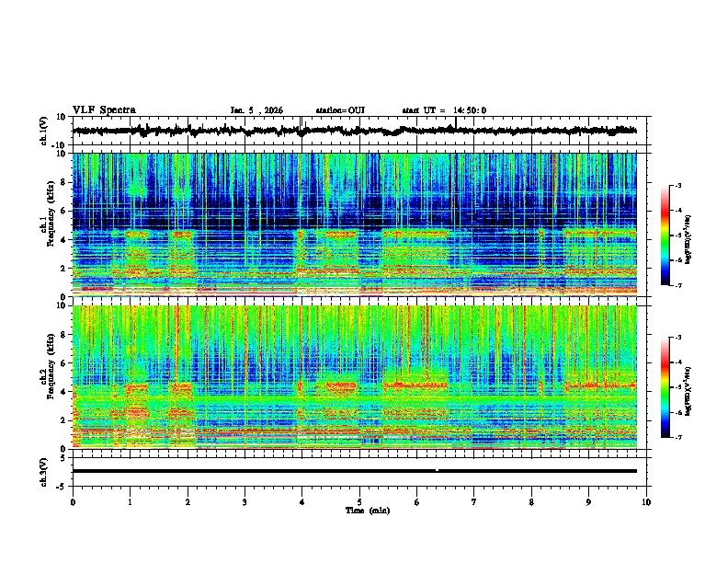This screenshot has width=728, height=563.
Task: Click the ch.3(V) axis label
Action: pyautogui.click(x=44, y=473)
